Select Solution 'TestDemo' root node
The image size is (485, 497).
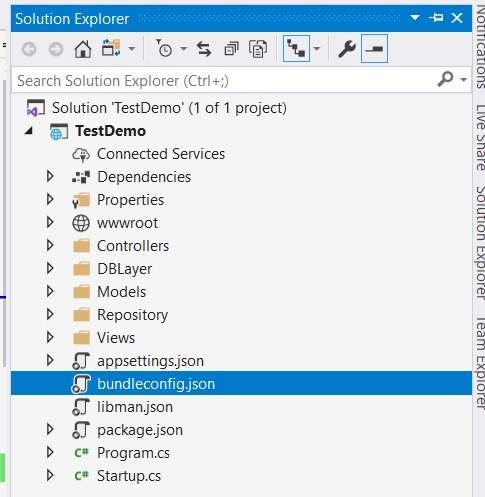(x=169, y=108)
